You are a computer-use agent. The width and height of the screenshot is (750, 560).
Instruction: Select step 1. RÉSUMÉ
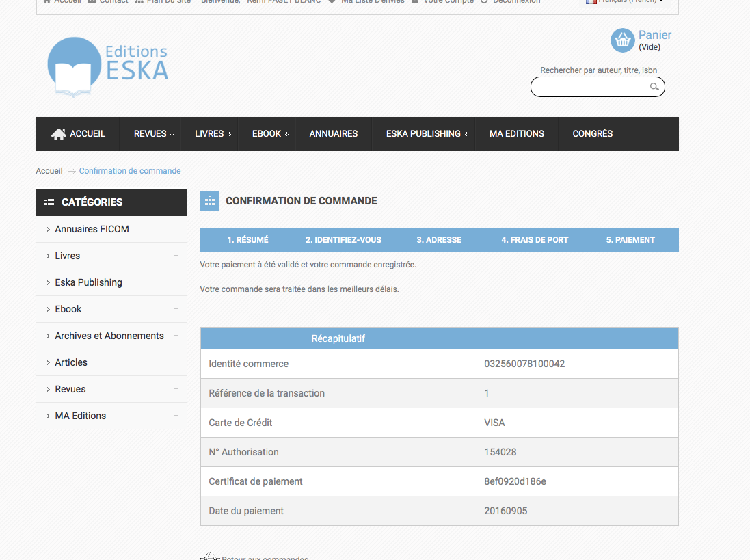pyautogui.click(x=247, y=240)
